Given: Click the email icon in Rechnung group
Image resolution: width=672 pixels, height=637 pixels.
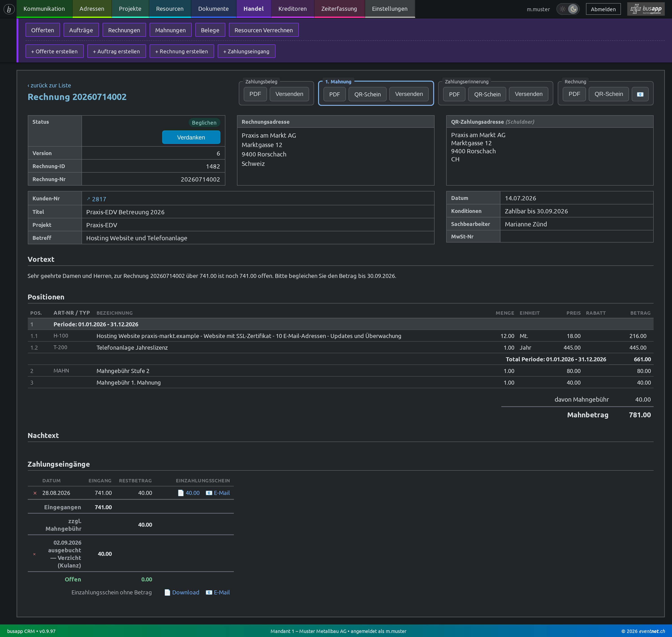Looking at the screenshot, I should [x=640, y=94].
